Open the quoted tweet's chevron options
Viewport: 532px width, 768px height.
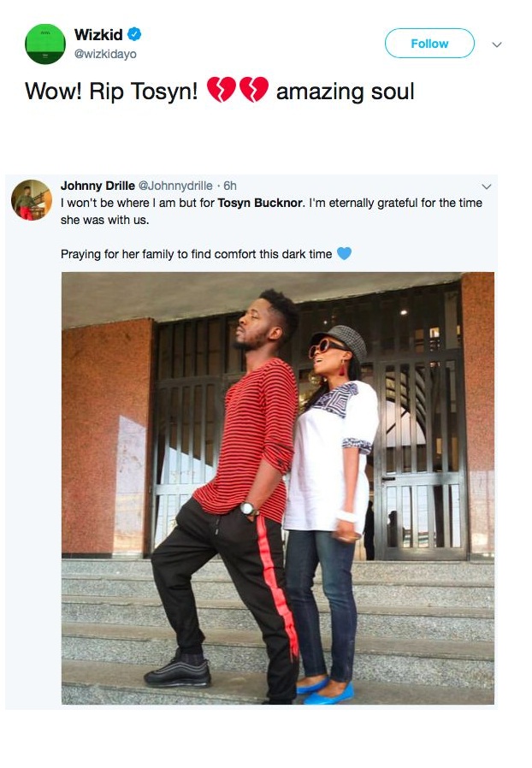coord(487,186)
